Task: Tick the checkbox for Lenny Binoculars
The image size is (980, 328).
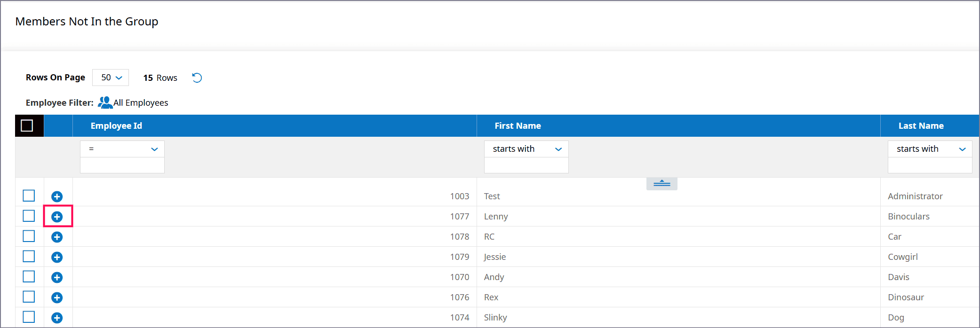Action: click(x=29, y=216)
